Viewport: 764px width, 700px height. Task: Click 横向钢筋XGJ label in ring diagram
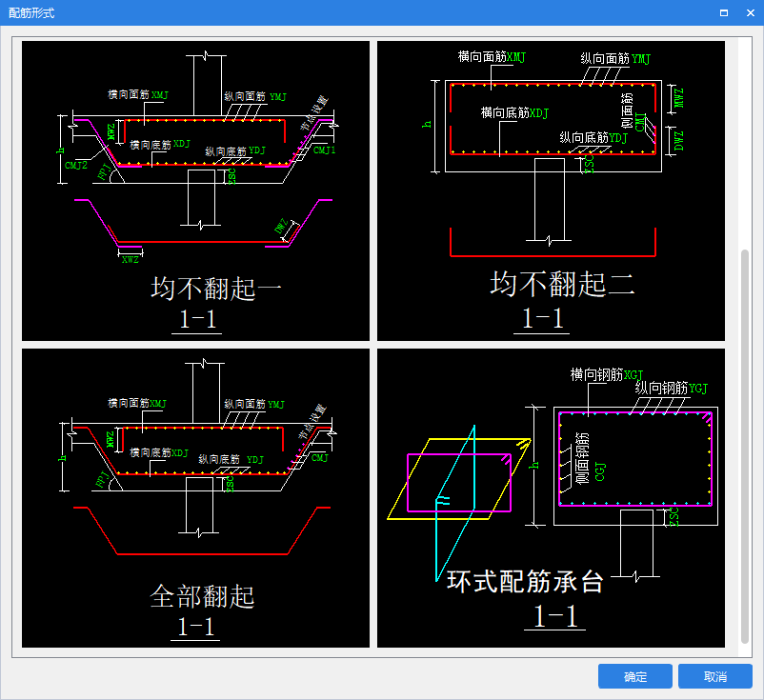[x=607, y=374]
